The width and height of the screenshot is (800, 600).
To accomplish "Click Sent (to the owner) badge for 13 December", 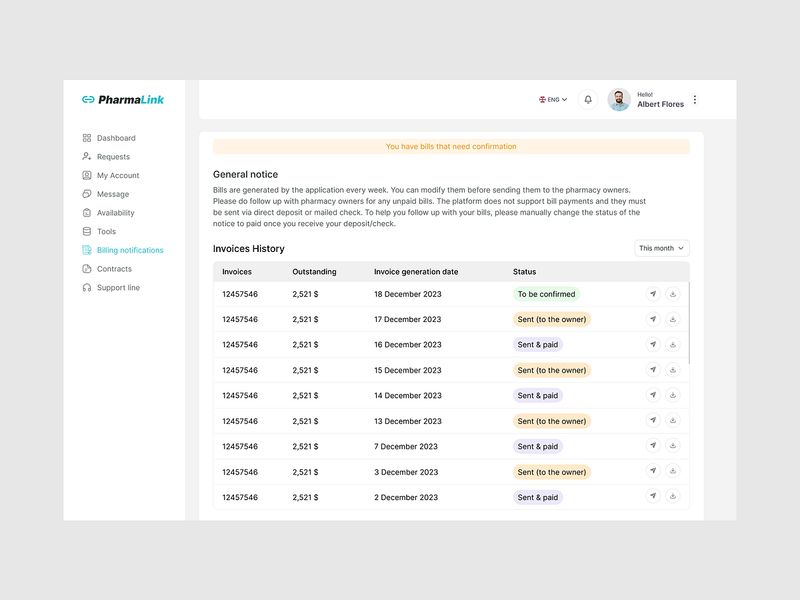I will click(x=552, y=421).
